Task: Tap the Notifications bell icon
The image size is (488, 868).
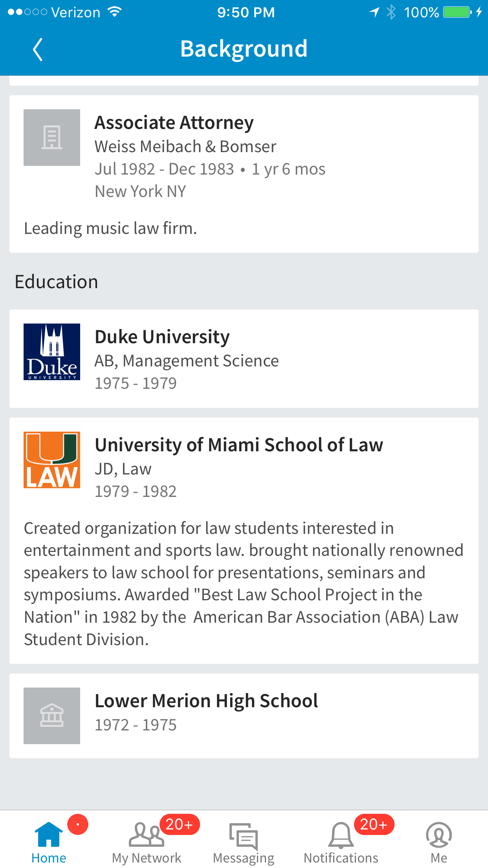Action: [x=341, y=835]
